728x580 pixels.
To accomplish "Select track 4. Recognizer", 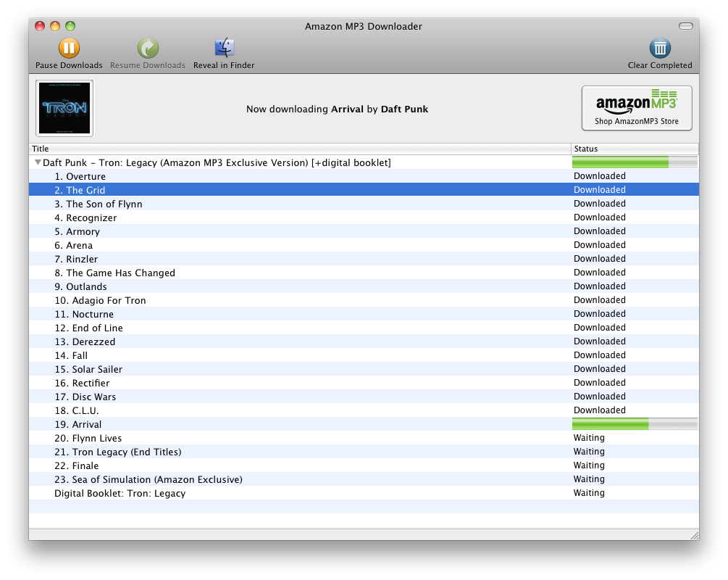I will (x=364, y=217).
